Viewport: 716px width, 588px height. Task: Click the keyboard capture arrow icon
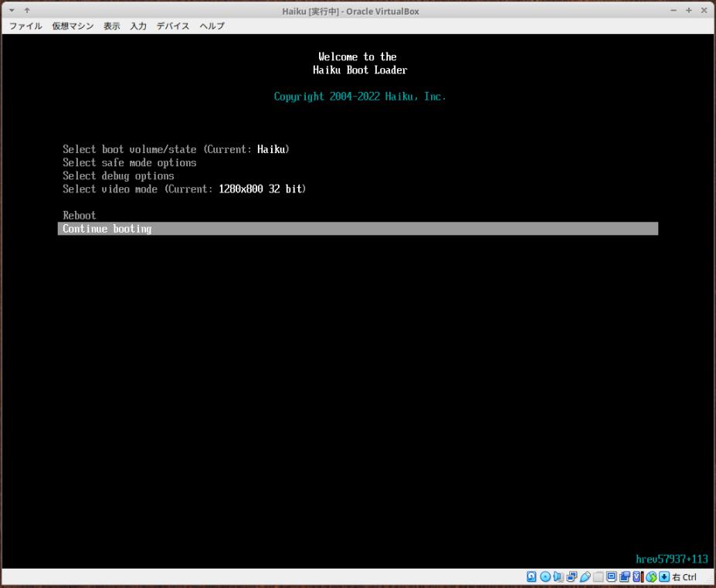[x=664, y=576]
